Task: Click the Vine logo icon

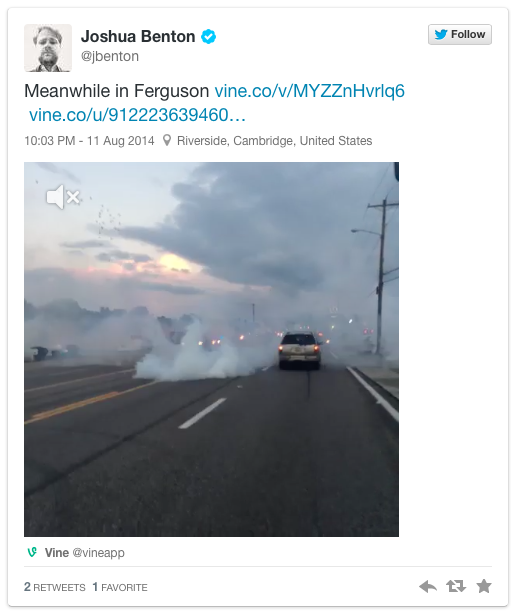Action: click(x=32, y=552)
